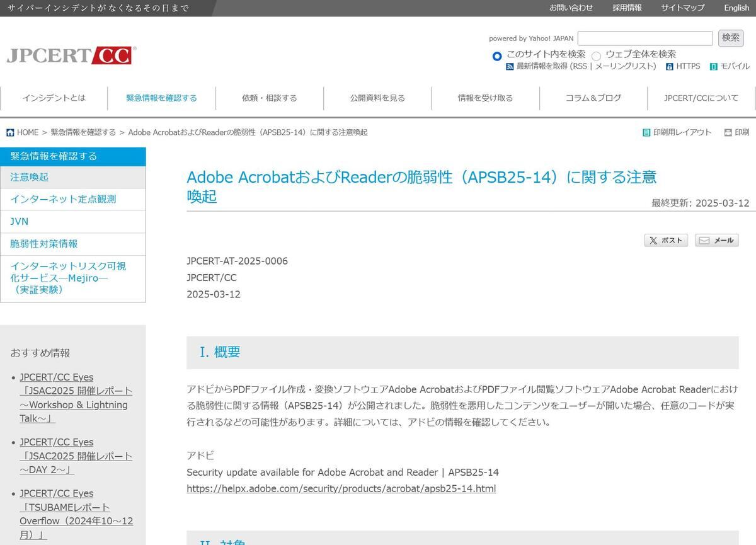Click おすすめ情報 heading
The width and height of the screenshot is (756, 545).
coord(40,353)
